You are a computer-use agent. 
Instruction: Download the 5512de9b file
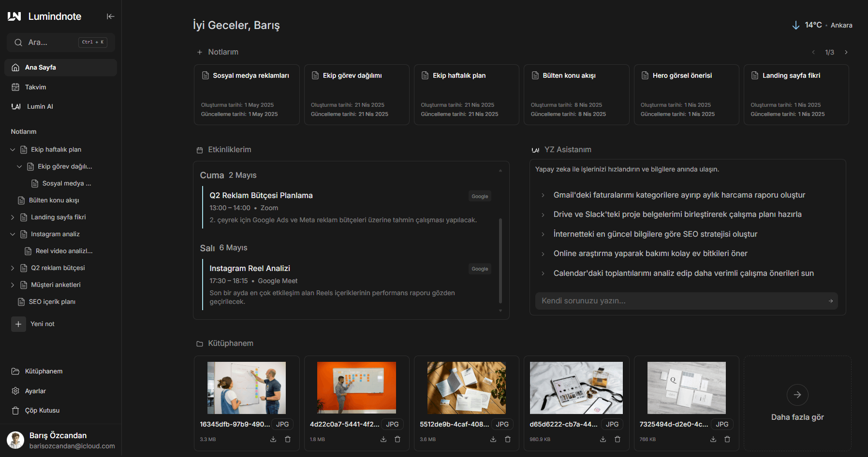point(493,439)
